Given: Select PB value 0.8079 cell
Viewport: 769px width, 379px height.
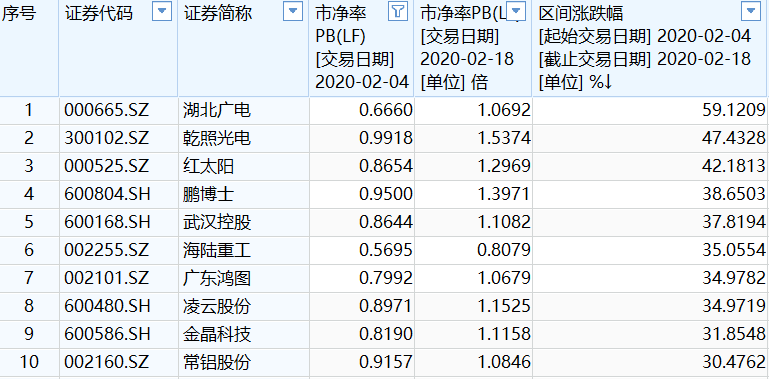Looking at the screenshot, I should click(473, 250).
